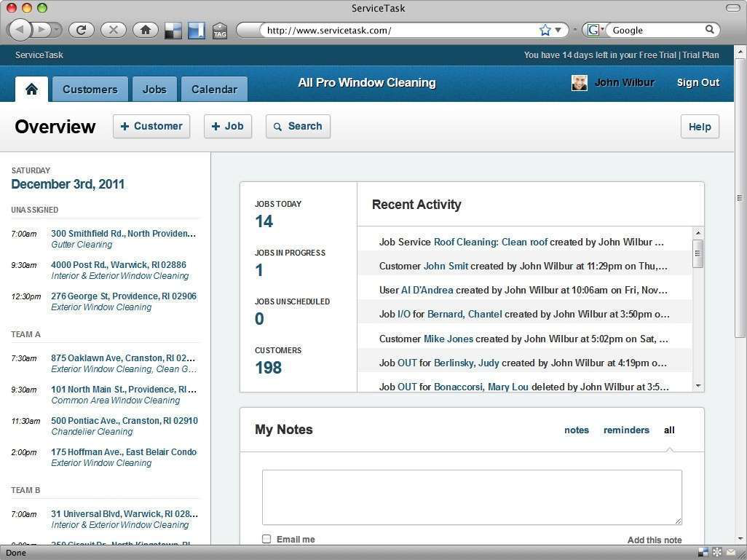
Task: Click the home icon tab in ServiceTask navigation
Action: click(31, 89)
